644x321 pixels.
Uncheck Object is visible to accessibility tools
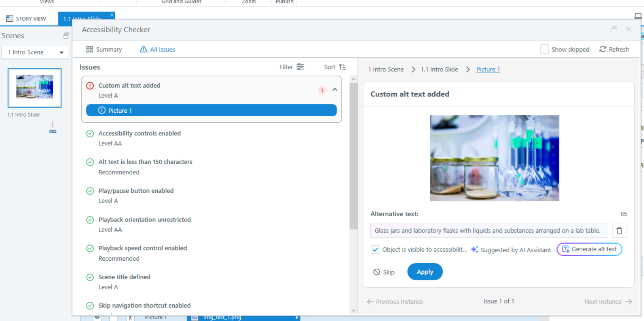click(375, 250)
